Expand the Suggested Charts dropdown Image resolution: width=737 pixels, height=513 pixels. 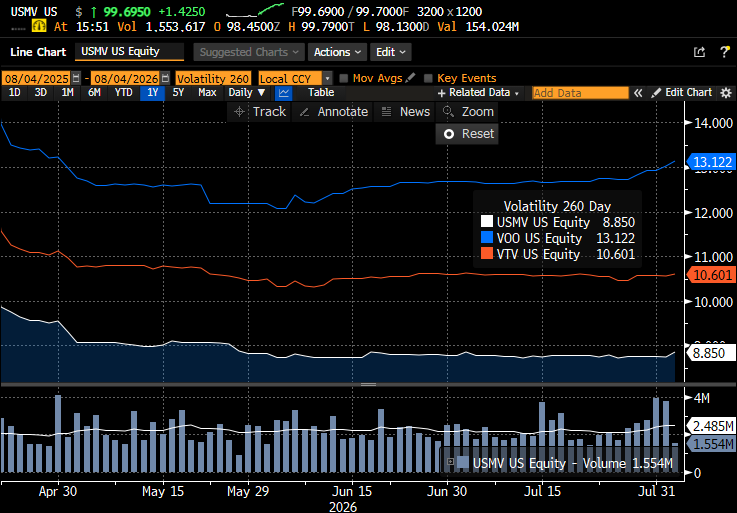(249, 52)
